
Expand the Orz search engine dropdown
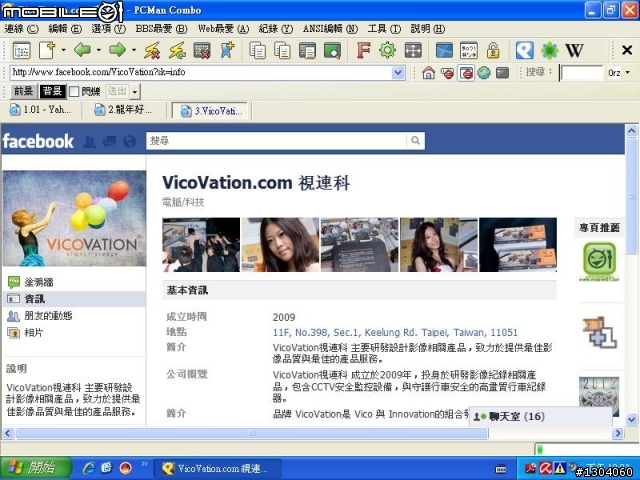628,73
